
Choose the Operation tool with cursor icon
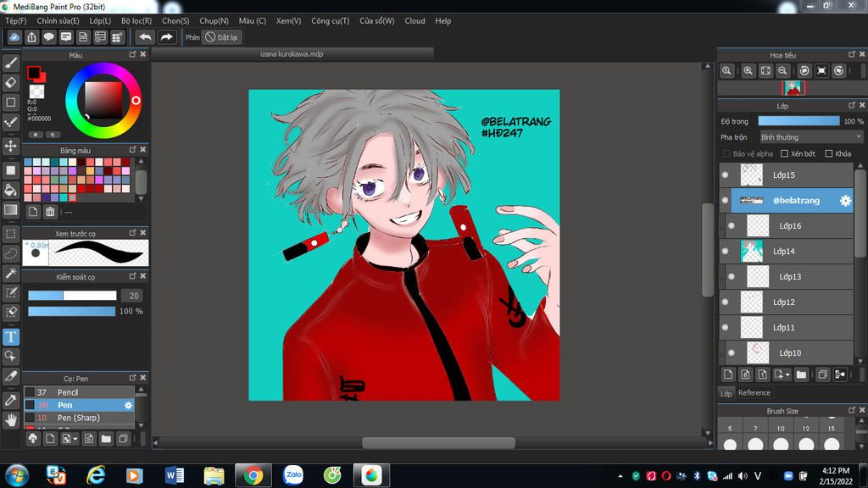pos(10,356)
